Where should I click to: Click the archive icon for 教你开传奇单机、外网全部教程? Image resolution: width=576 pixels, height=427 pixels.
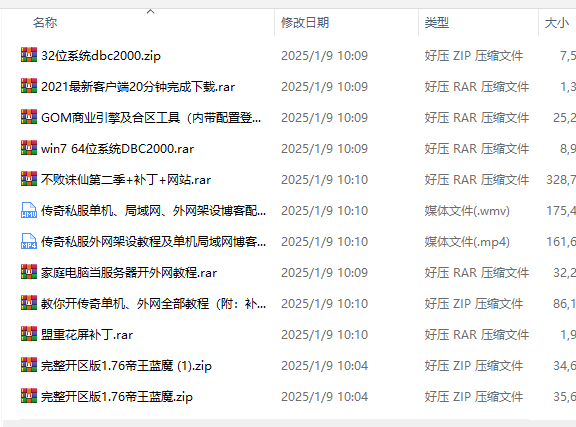point(29,303)
